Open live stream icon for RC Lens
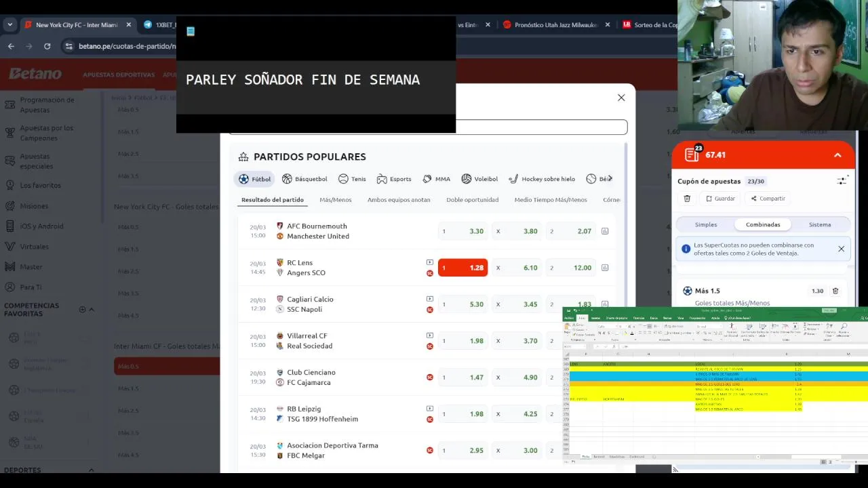Viewport: 868px width, 488px height. [x=429, y=262]
